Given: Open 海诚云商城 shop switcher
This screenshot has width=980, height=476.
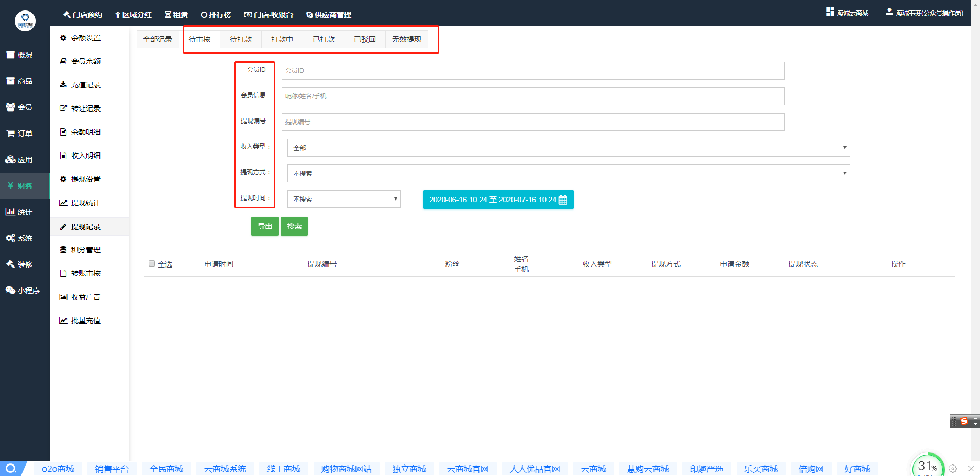Looking at the screenshot, I should [x=847, y=13].
